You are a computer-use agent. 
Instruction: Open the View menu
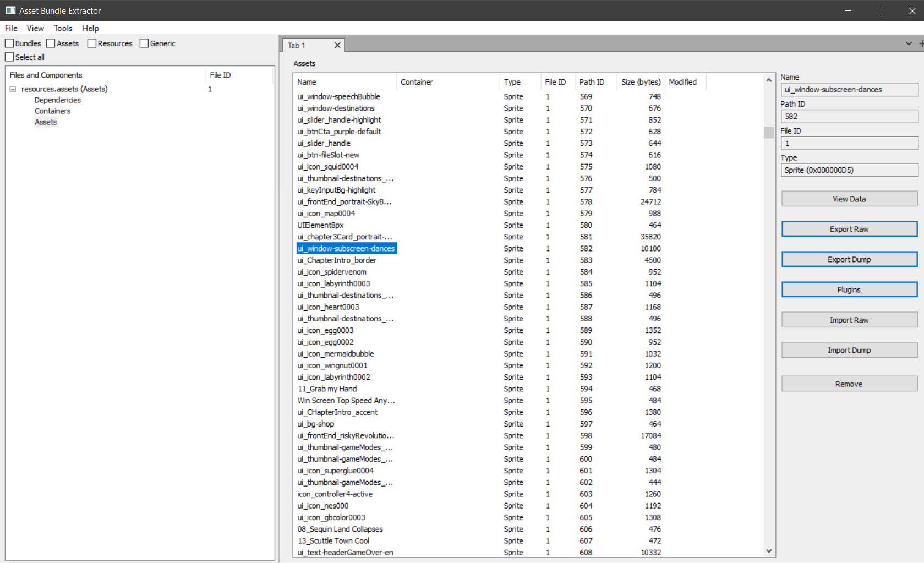pos(35,28)
